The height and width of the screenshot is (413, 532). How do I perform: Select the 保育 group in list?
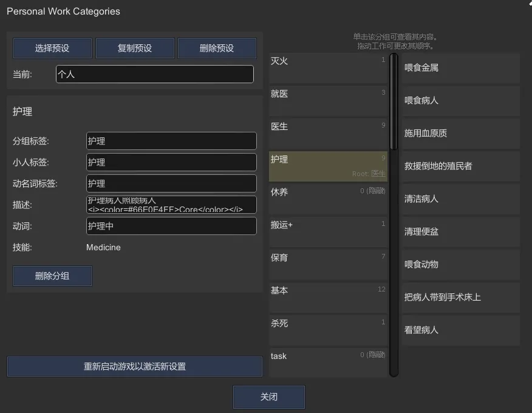point(328,265)
